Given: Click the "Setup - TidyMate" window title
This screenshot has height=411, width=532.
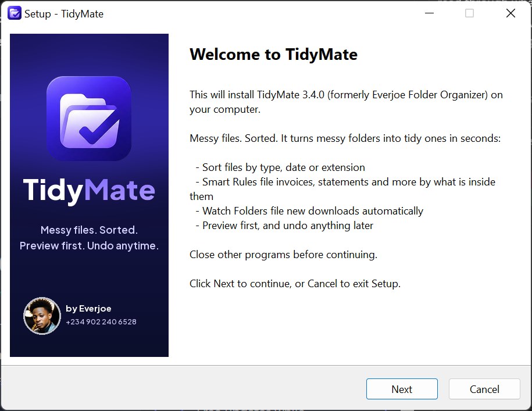Looking at the screenshot, I should click(64, 14).
